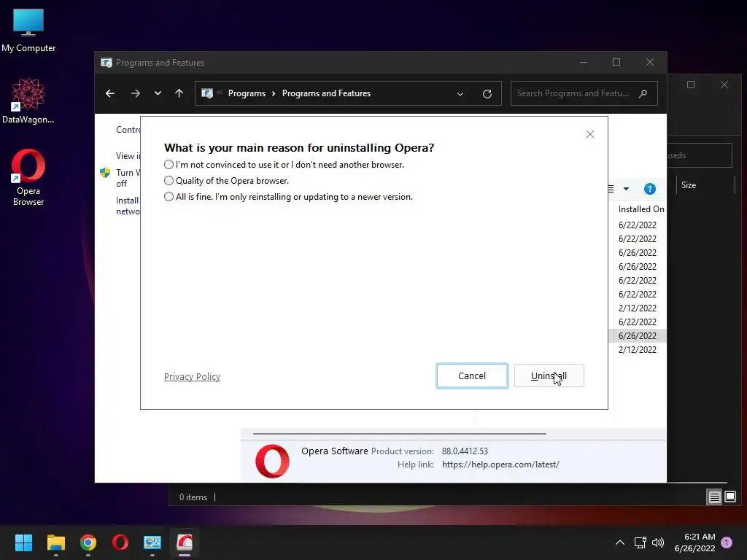Refresh the Programs and Features list
Viewport: 747px width, 560px height.
pyautogui.click(x=487, y=94)
